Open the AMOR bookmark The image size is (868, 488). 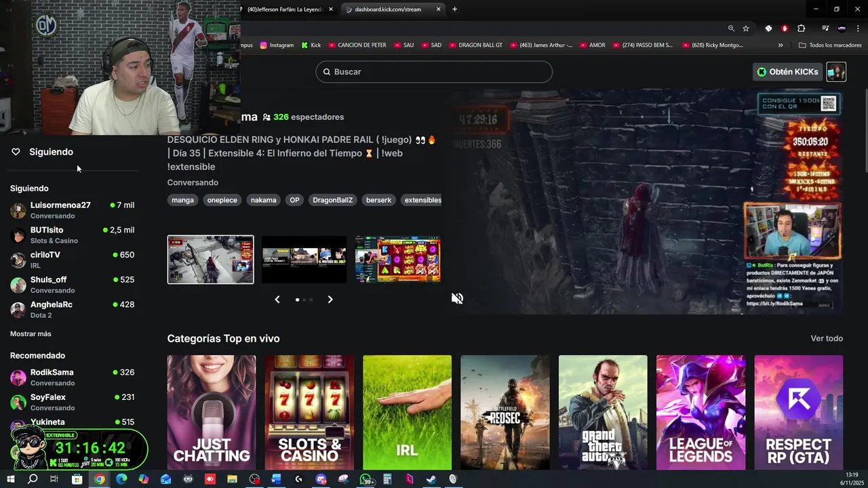point(591,45)
